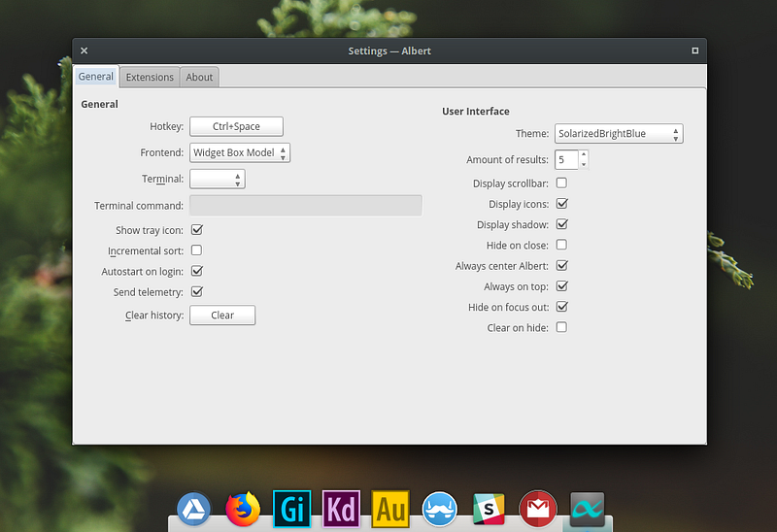Click the Settings — Albert title bar
This screenshot has height=532, width=777.
[389, 50]
